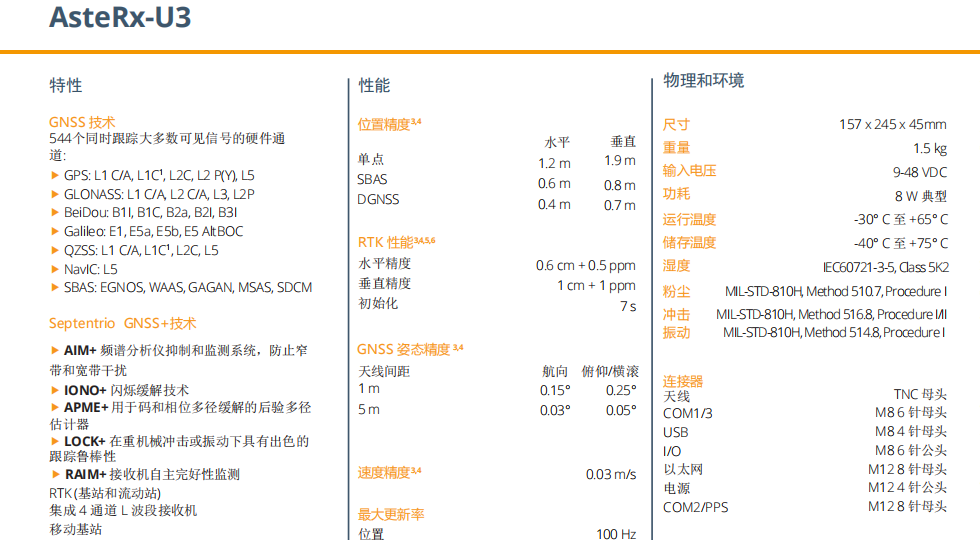Click the 5 m pitch/roll value 0.05°

(621, 411)
